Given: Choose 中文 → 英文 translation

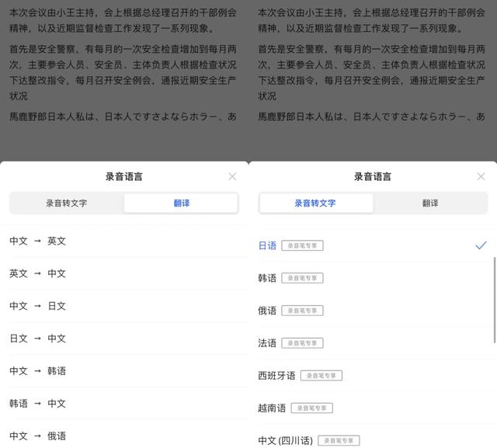Looking at the screenshot, I should pyautogui.click(x=124, y=241).
